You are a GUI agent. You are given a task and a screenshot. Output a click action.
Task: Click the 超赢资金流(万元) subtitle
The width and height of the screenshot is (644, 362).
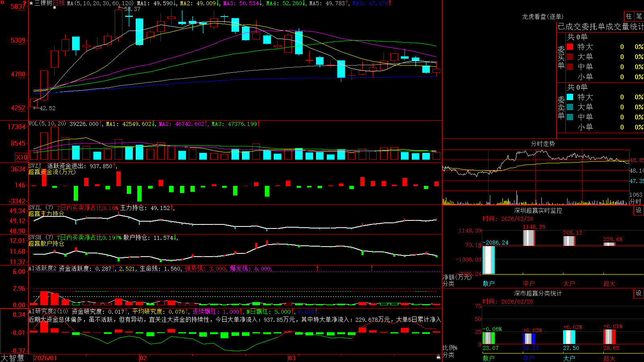52,172
